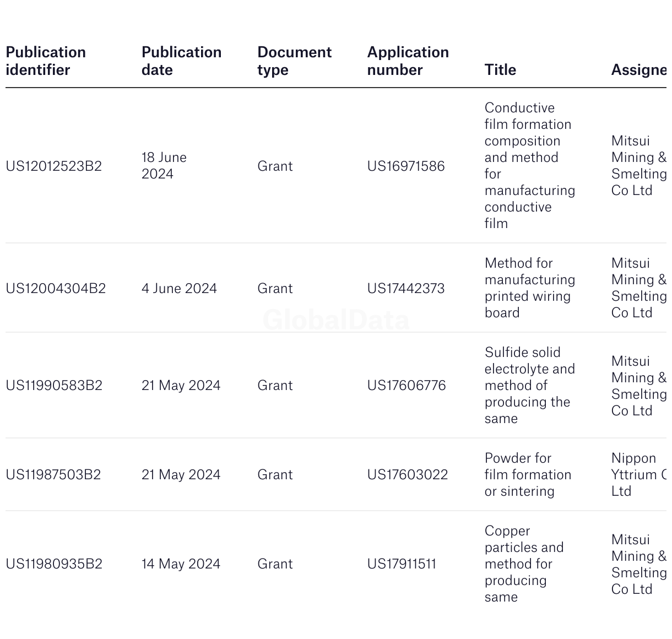Click the date 21 May 2024 for US11990583B2

[x=181, y=386]
